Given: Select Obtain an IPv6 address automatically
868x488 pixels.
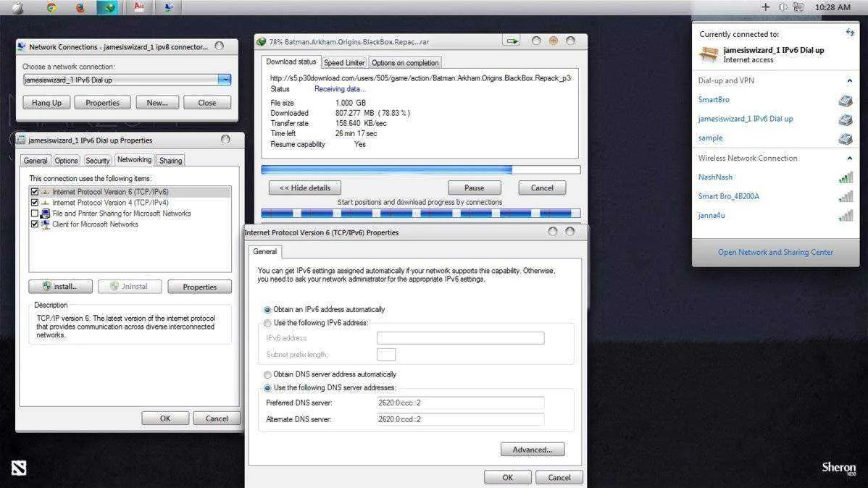Looking at the screenshot, I should pos(267,310).
